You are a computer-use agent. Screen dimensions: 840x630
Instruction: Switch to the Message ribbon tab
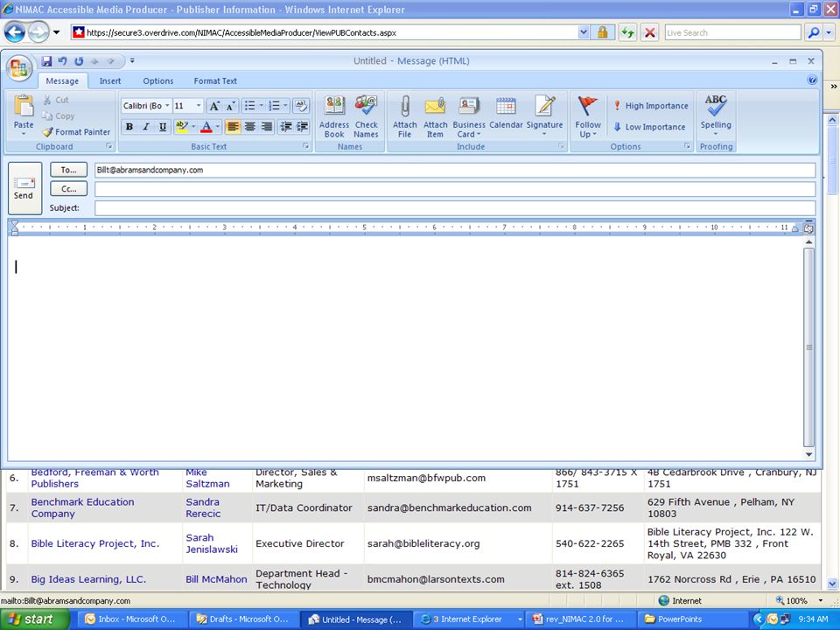coord(62,80)
